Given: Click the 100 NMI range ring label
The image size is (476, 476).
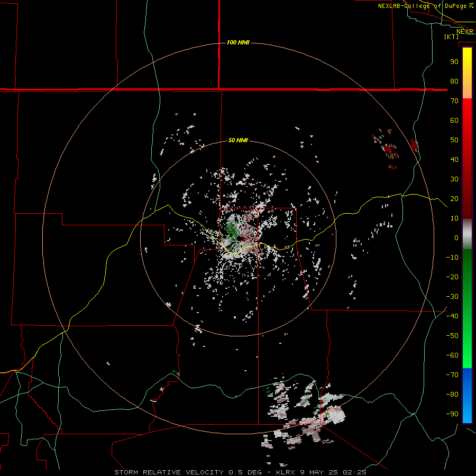Looking at the screenshot, I should (x=238, y=42).
